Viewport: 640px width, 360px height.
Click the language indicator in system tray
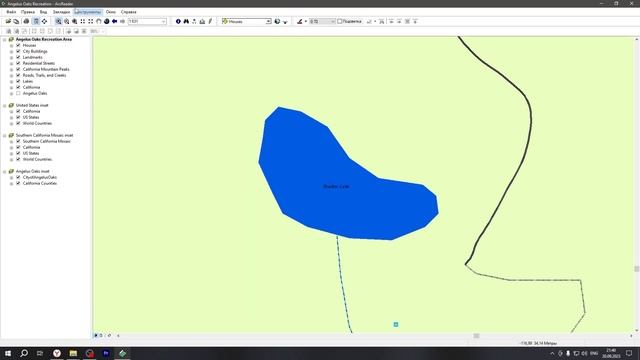(x=594, y=353)
